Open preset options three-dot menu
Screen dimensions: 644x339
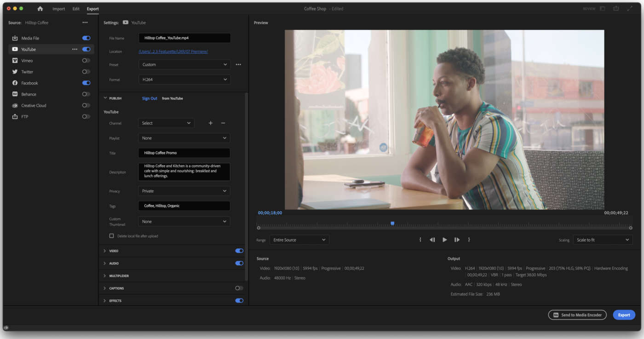pyautogui.click(x=238, y=65)
